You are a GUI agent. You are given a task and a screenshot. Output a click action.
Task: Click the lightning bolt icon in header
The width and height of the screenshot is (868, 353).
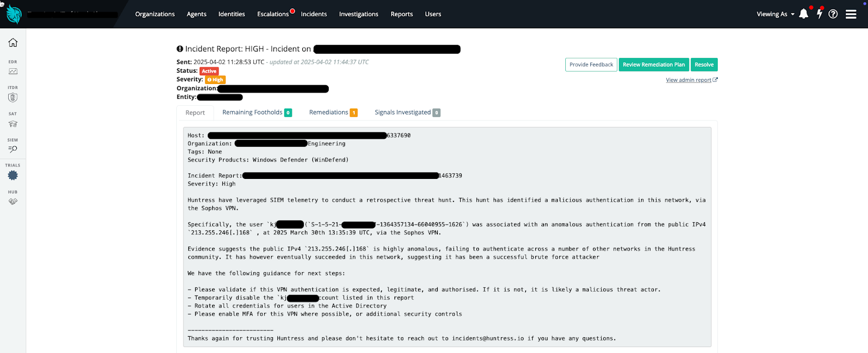click(x=819, y=14)
